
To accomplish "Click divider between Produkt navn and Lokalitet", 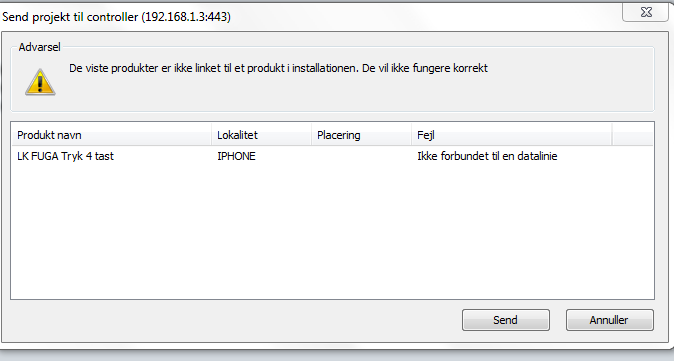I will point(211,135).
